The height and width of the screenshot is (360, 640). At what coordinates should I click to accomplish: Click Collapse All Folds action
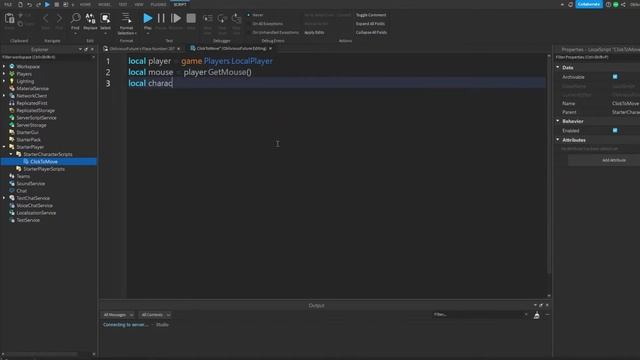click(x=371, y=32)
